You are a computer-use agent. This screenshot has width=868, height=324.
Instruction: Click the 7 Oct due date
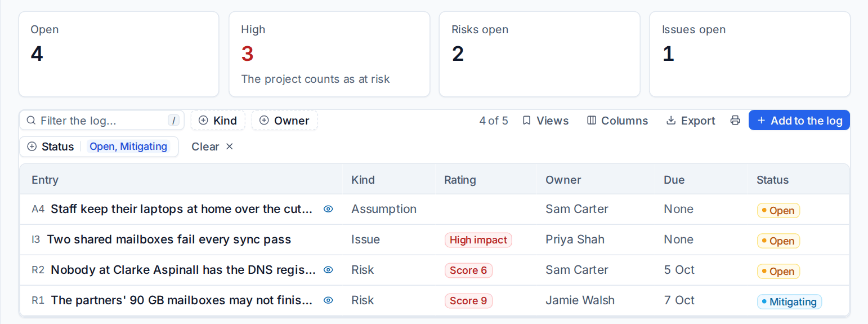pyautogui.click(x=679, y=300)
